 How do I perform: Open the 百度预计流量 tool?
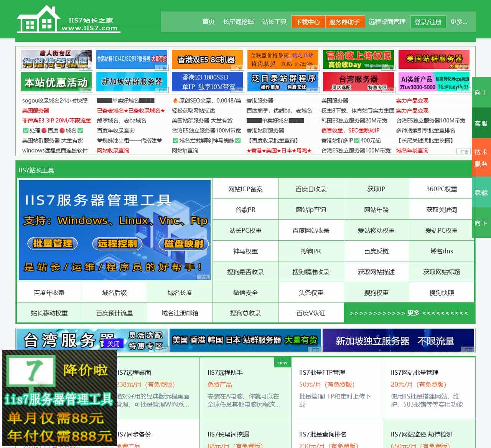114,313
